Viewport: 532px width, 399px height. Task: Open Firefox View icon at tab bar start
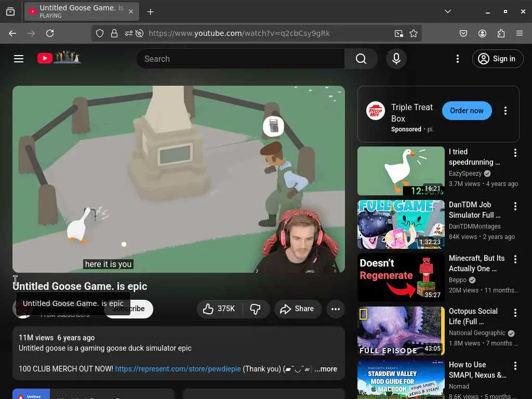click(x=10, y=11)
